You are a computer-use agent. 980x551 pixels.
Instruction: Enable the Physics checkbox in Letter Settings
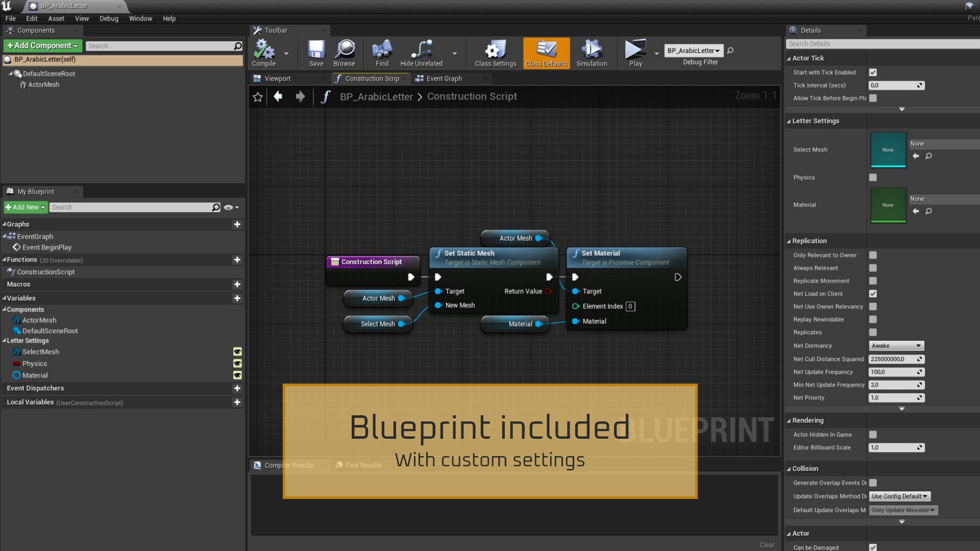[873, 178]
